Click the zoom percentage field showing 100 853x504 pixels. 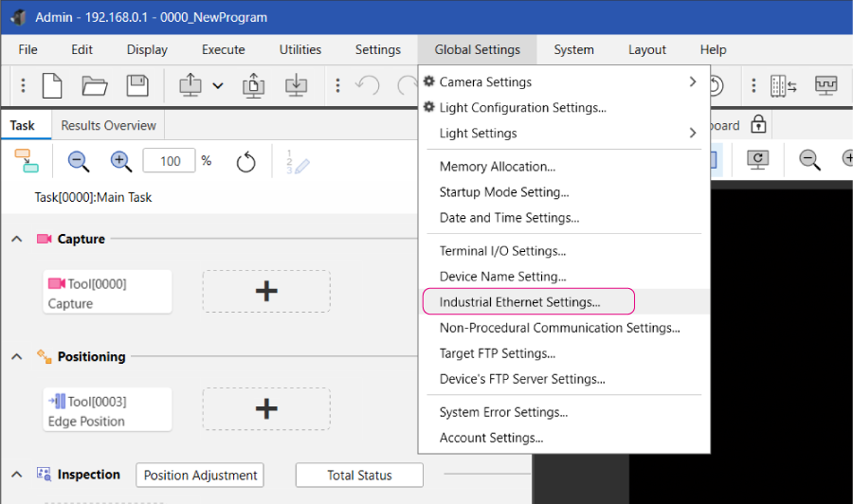tap(170, 161)
